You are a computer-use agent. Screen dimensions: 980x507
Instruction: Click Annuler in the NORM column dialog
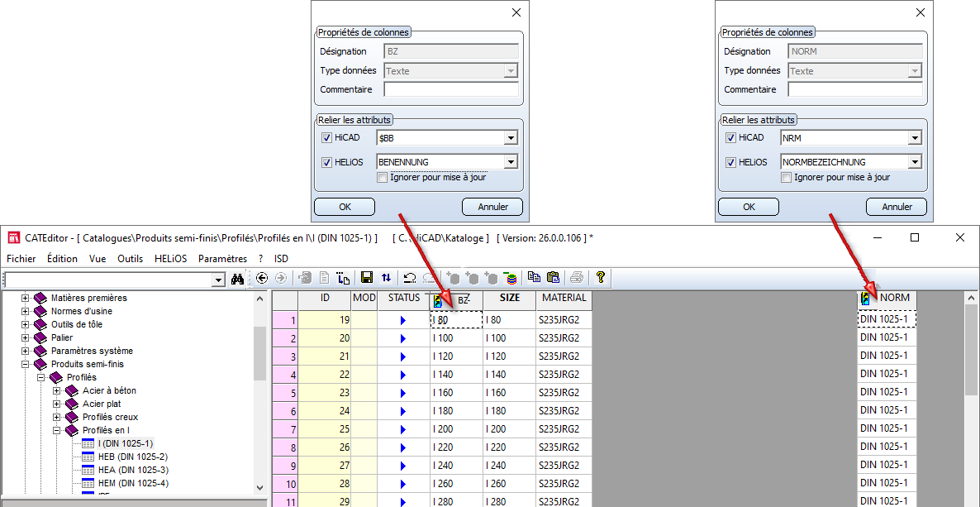896,207
